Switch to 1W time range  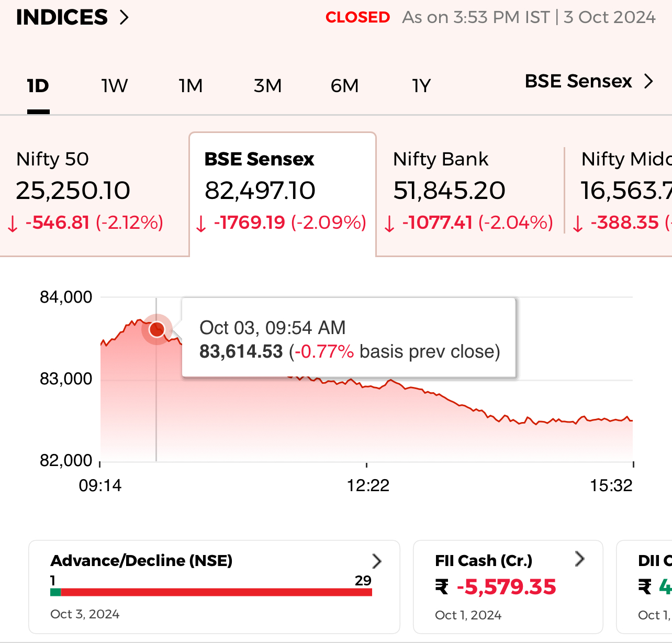pyautogui.click(x=114, y=86)
